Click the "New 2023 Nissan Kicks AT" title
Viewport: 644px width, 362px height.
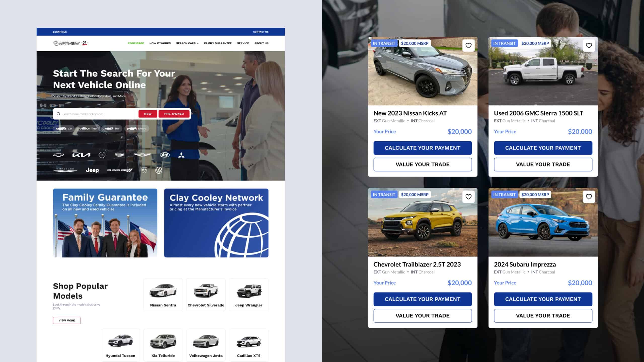410,113
